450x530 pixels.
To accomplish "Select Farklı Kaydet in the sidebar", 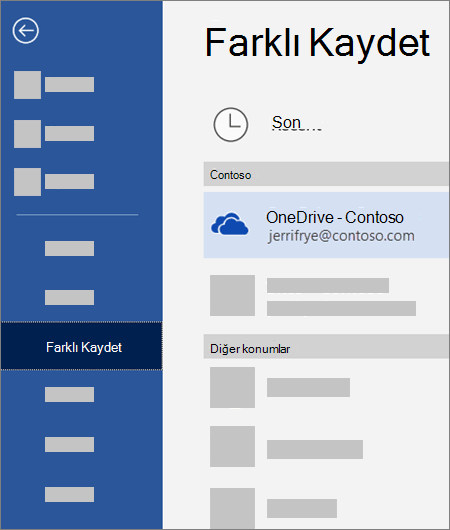I will [81, 346].
